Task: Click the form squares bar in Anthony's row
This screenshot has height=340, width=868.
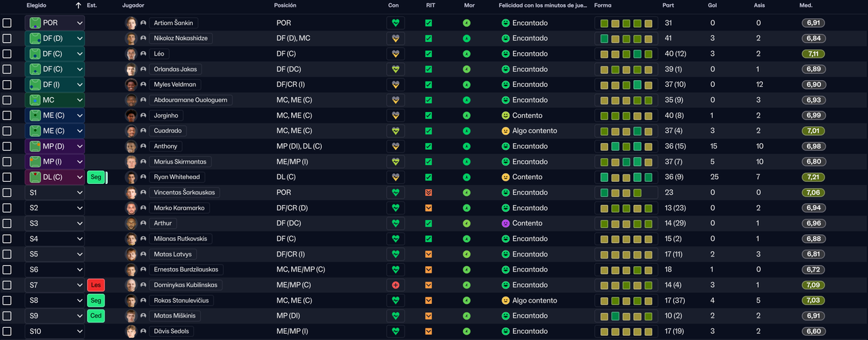Action: pyautogui.click(x=626, y=146)
